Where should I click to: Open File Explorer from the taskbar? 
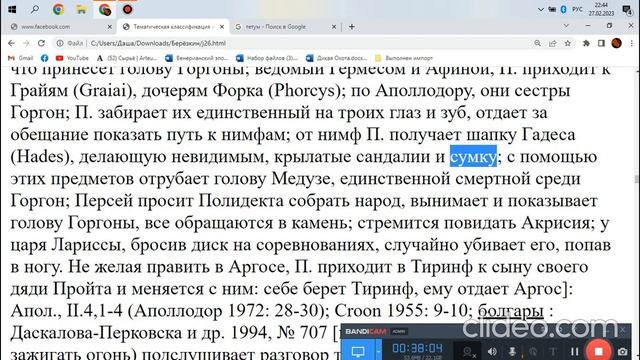point(81,9)
